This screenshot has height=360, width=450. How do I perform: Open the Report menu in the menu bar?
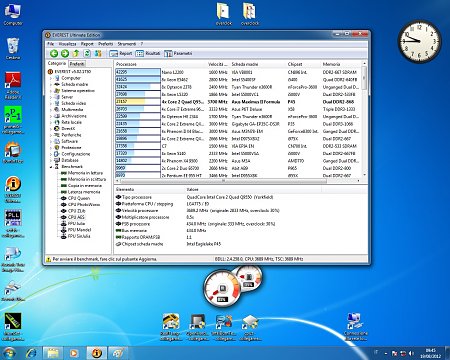[x=87, y=44]
